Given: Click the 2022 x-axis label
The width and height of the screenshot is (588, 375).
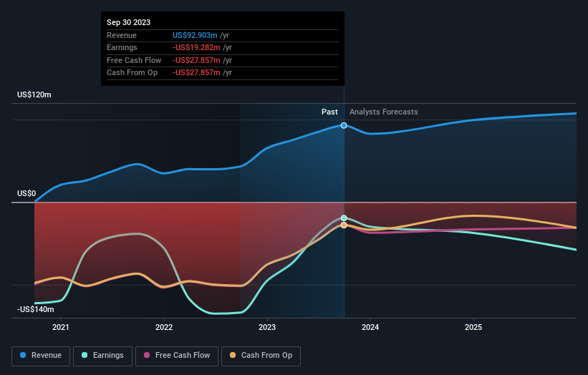Looking at the screenshot, I should click(164, 328).
